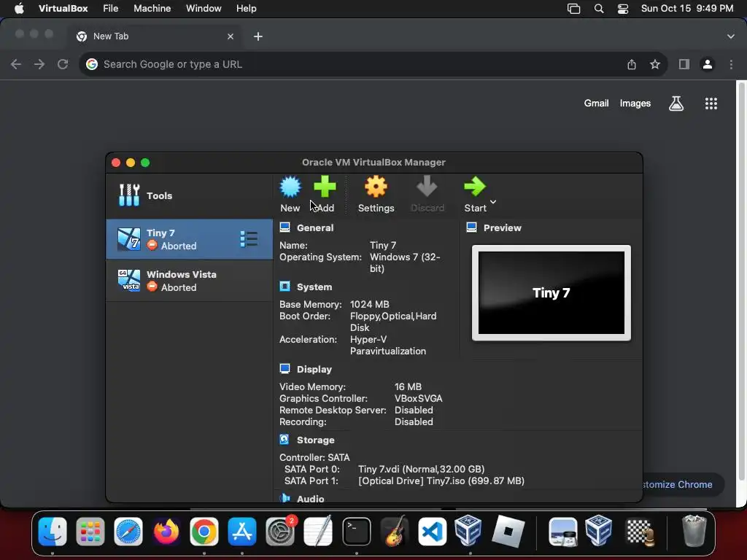The height and width of the screenshot is (560, 747).
Task: Click the VBoxSVGA graphics controller value
Action: [418, 399]
